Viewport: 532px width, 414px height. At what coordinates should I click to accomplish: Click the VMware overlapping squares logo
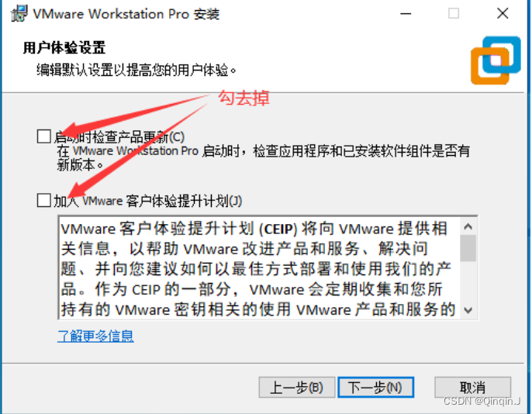(496, 60)
